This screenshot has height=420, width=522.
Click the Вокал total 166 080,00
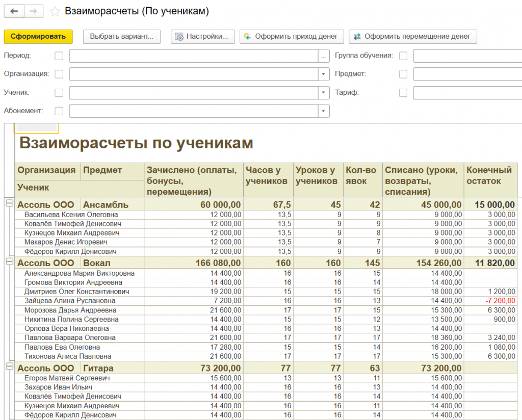(x=218, y=263)
